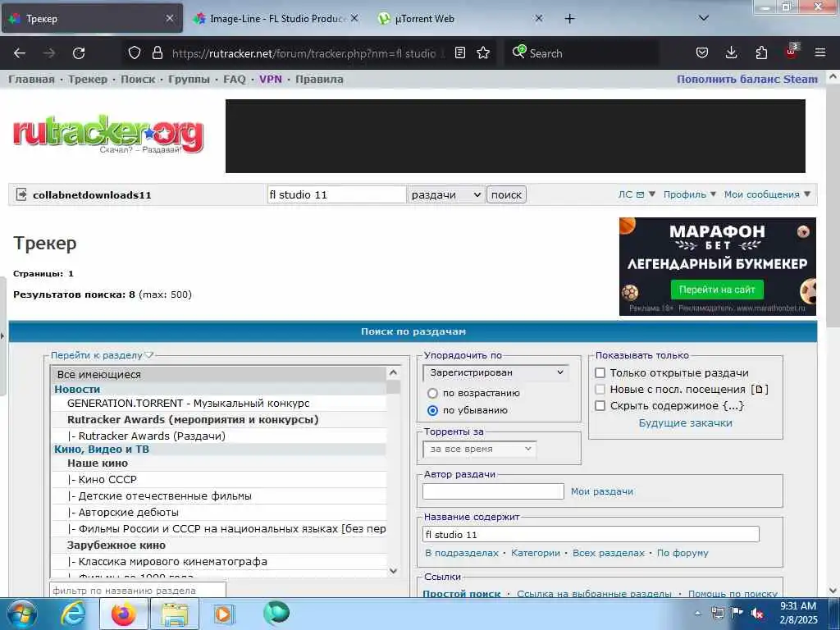840x630 pixels.
Task: Click the Firefox taskbar icon
Action: click(x=124, y=614)
